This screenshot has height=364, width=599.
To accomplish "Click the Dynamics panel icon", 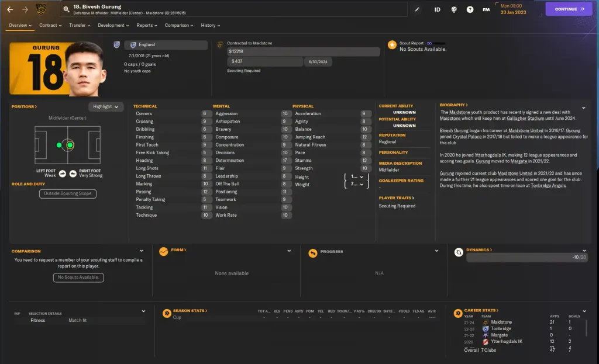I will (459, 252).
